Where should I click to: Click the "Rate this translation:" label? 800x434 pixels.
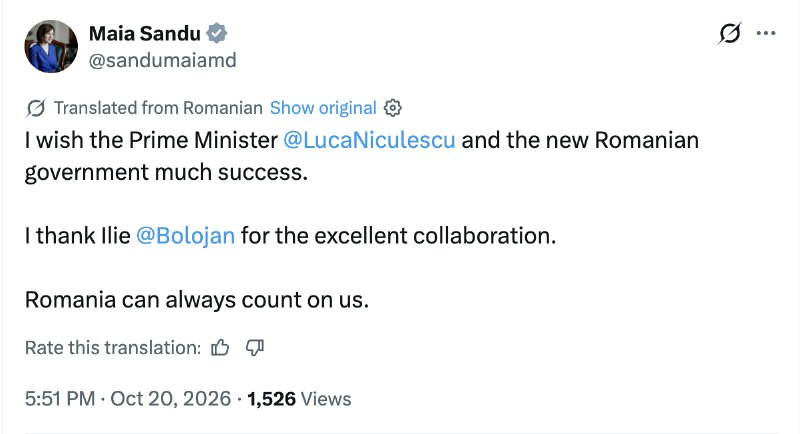[113, 348]
